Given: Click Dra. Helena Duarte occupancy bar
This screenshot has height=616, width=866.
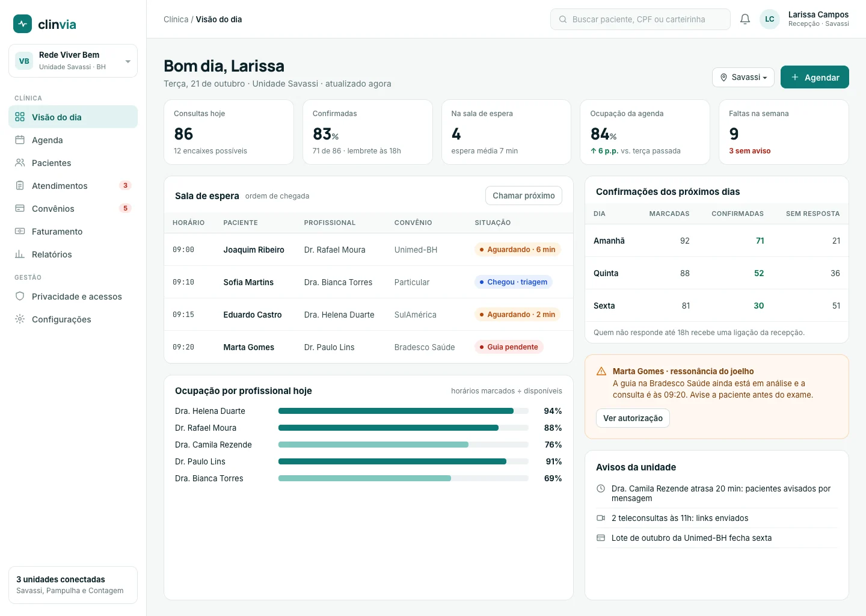Looking at the screenshot, I should pyautogui.click(x=403, y=411).
